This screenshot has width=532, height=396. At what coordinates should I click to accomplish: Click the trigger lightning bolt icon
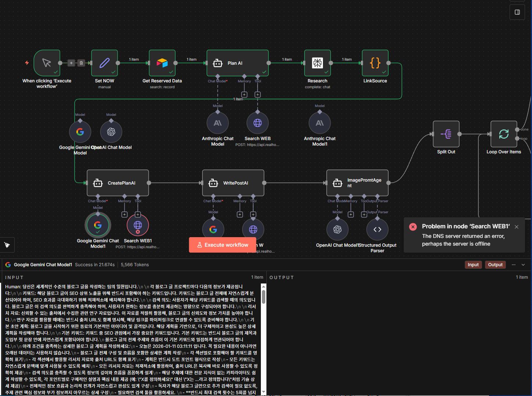27,63
